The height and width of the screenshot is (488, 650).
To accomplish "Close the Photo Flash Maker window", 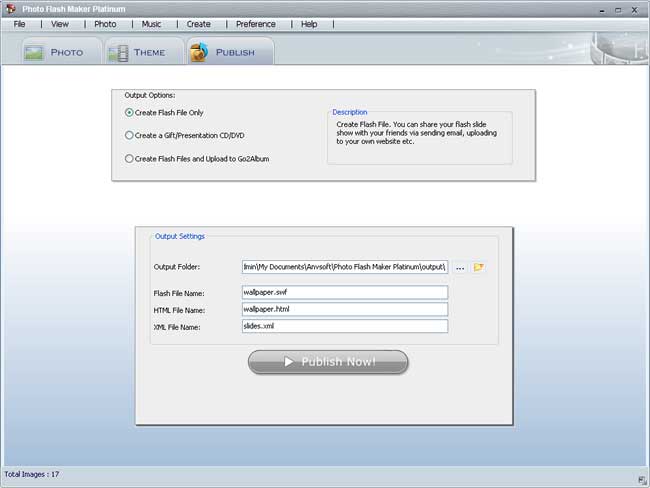I will [635, 10].
